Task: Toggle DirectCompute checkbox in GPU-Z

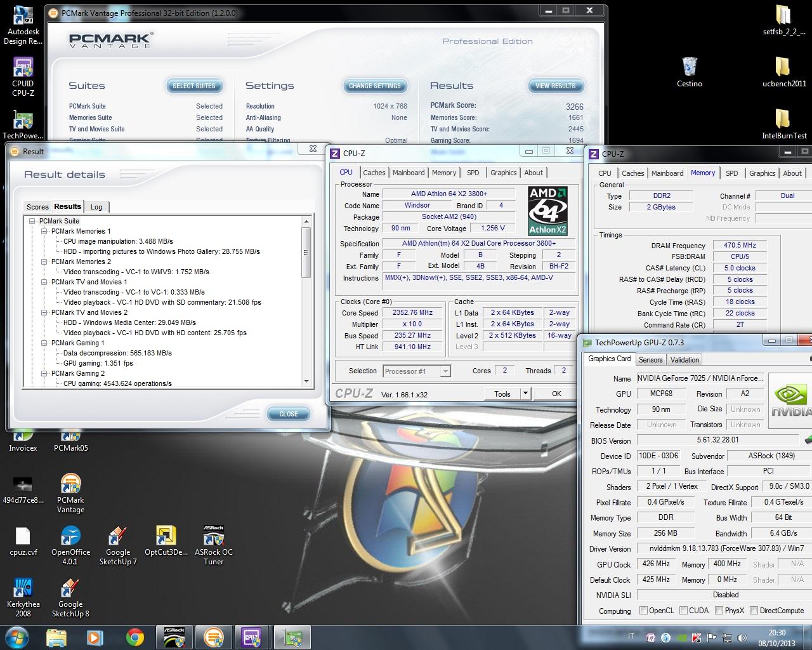Action: (754, 611)
